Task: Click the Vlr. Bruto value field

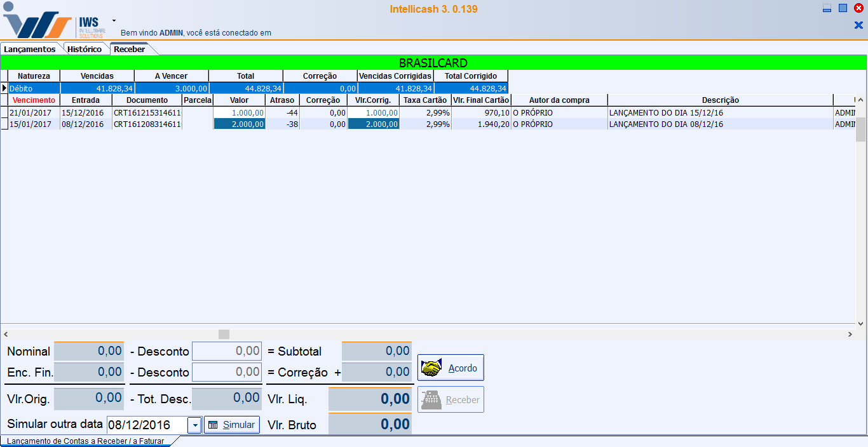Action: (370, 424)
